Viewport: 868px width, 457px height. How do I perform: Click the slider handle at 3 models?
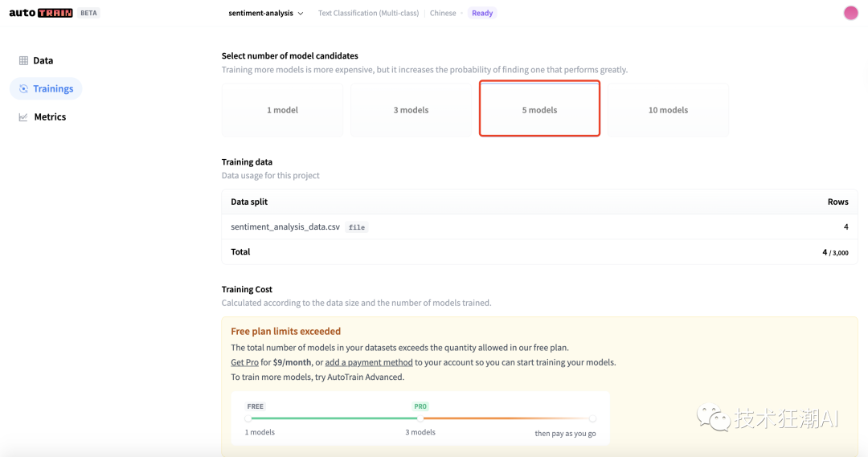pyautogui.click(x=420, y=418)
